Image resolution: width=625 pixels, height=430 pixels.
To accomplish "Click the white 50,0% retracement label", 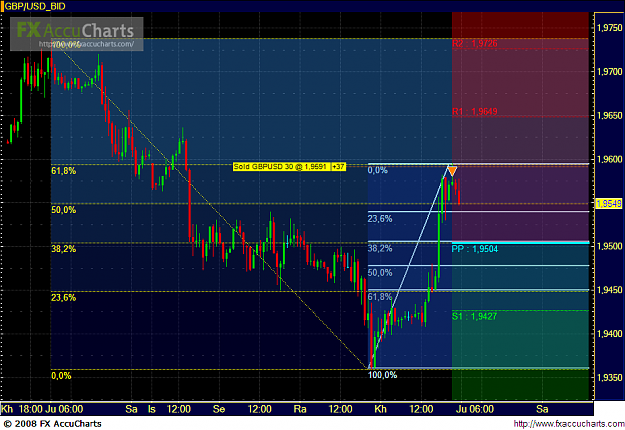I will coord(380,273).
